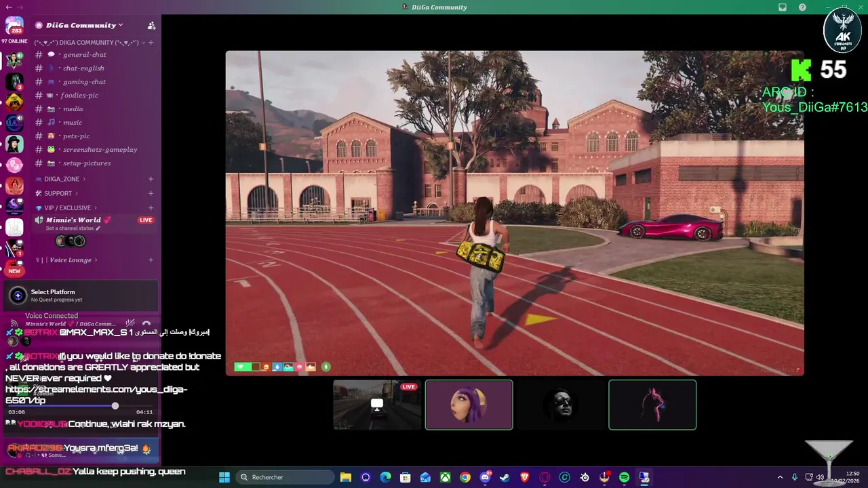Open the Discord inbox icon
868x488 pixels.
pos(783,7)
